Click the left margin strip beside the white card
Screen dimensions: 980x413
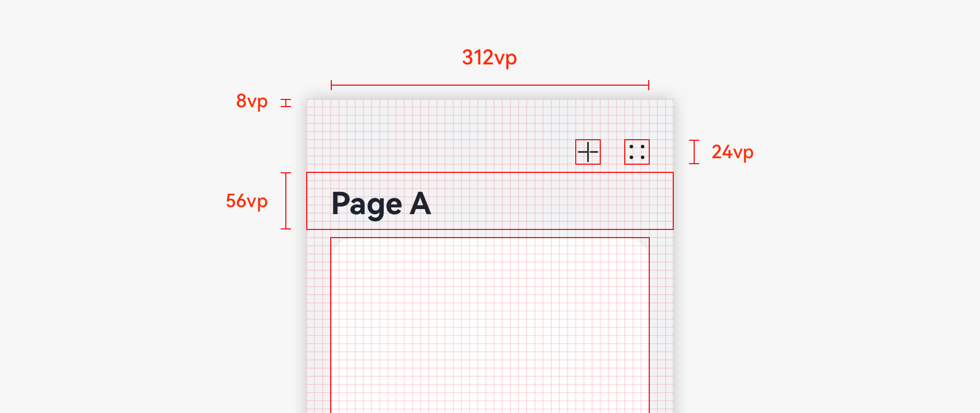318,326
